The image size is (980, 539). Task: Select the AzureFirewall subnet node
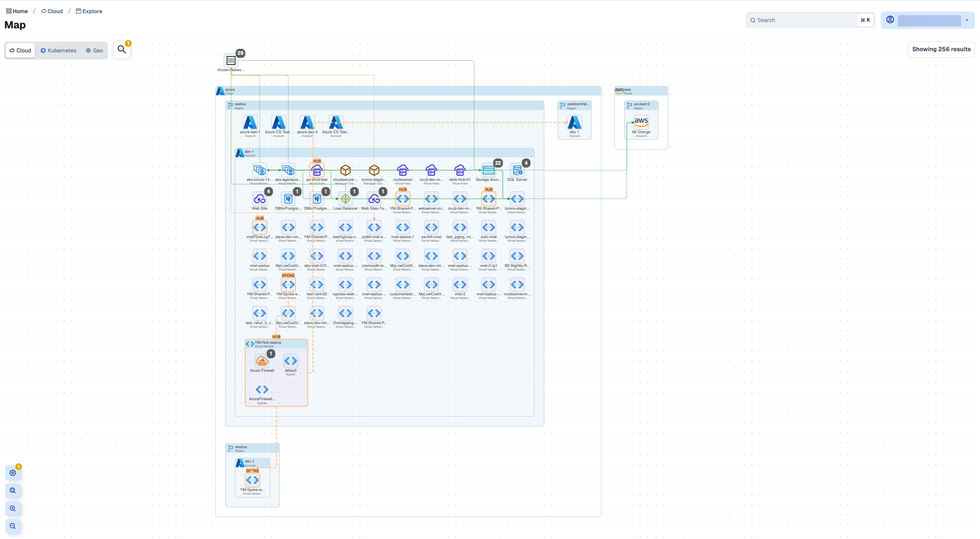point(262,389)
